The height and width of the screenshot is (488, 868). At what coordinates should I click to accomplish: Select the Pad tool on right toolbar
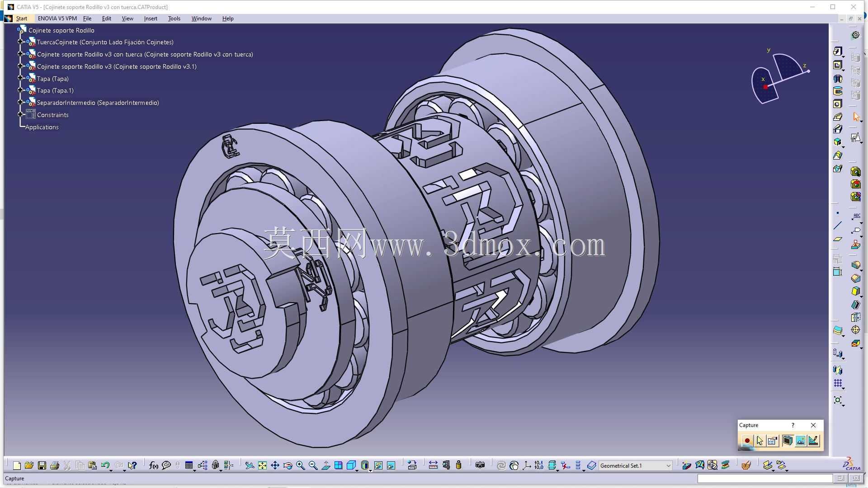pyautogui.click(x=838, y=52)
